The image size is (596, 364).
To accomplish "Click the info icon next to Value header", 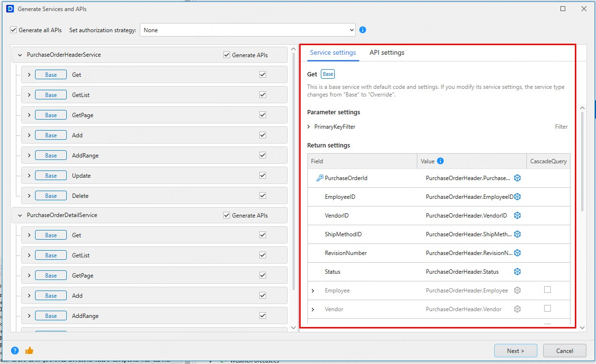I will click(x=440, y=161).
